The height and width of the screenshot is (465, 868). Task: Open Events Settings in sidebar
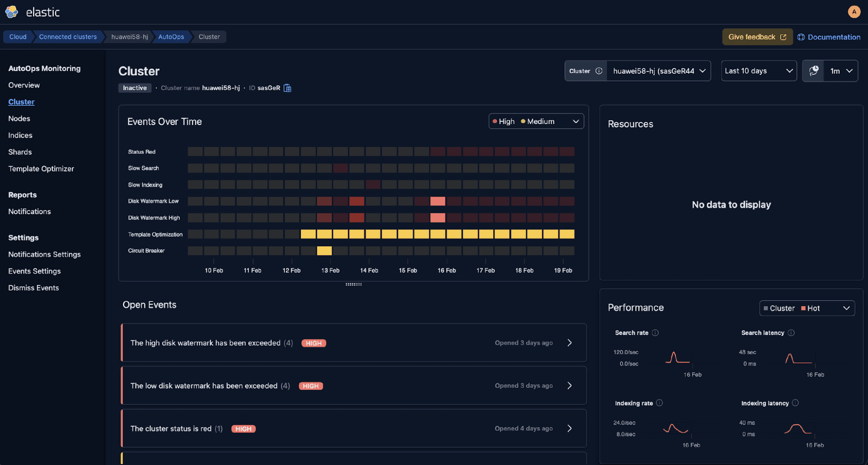point(34,271)
